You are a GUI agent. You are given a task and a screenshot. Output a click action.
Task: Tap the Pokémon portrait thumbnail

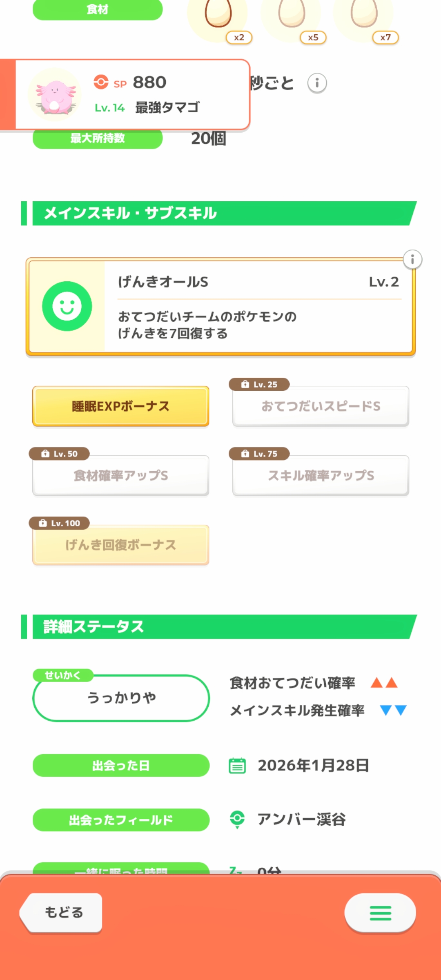55,95
